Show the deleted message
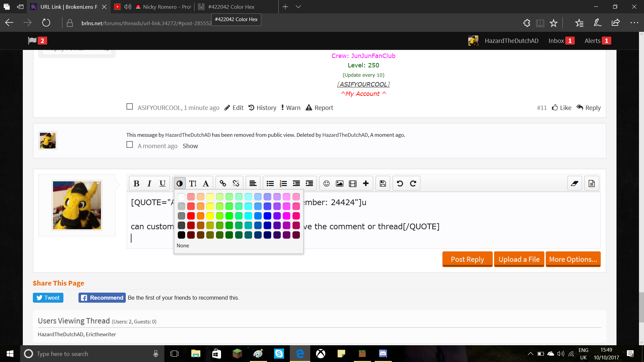 (x=190, y=146)
